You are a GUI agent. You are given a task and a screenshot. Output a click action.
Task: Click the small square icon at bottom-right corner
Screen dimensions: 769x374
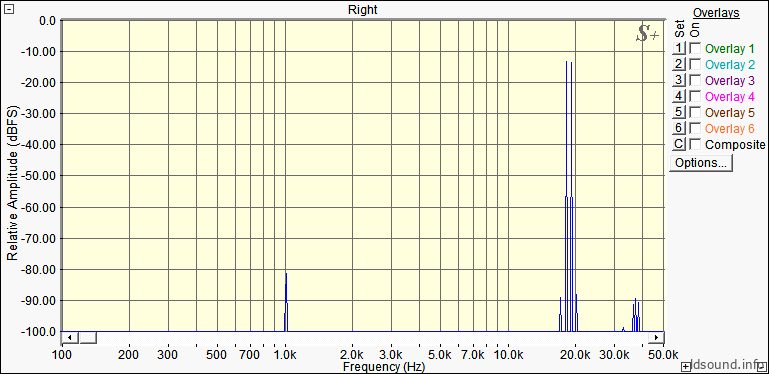[x=762, y=366]
